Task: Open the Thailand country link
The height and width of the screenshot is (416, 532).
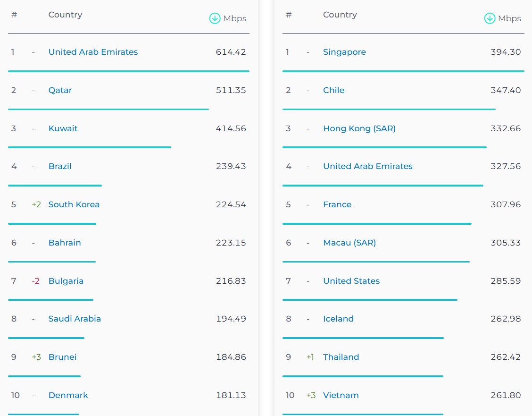Action: tap(341, 357)
